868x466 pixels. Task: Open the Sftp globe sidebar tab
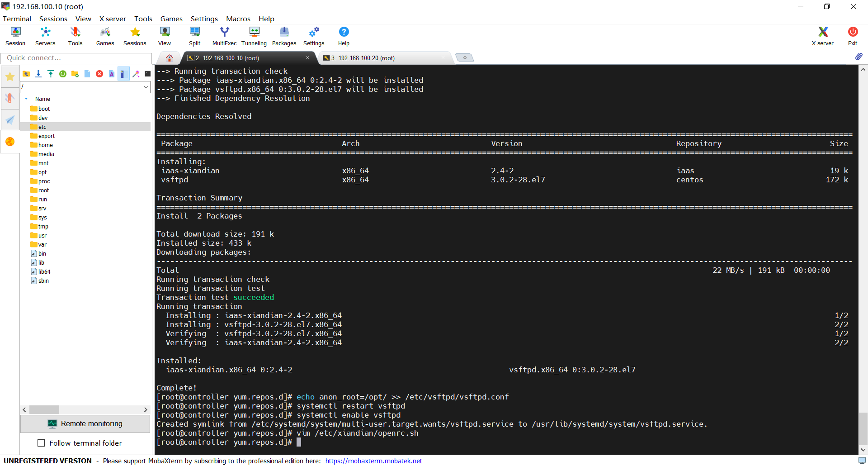pyautogui.click(x=9, y=142)
